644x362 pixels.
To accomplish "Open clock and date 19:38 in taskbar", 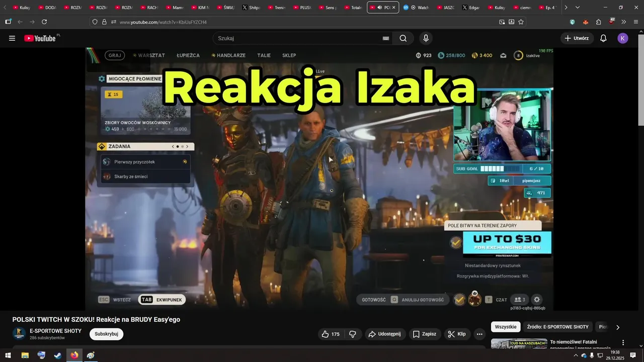I will click(x=615, y=355).
